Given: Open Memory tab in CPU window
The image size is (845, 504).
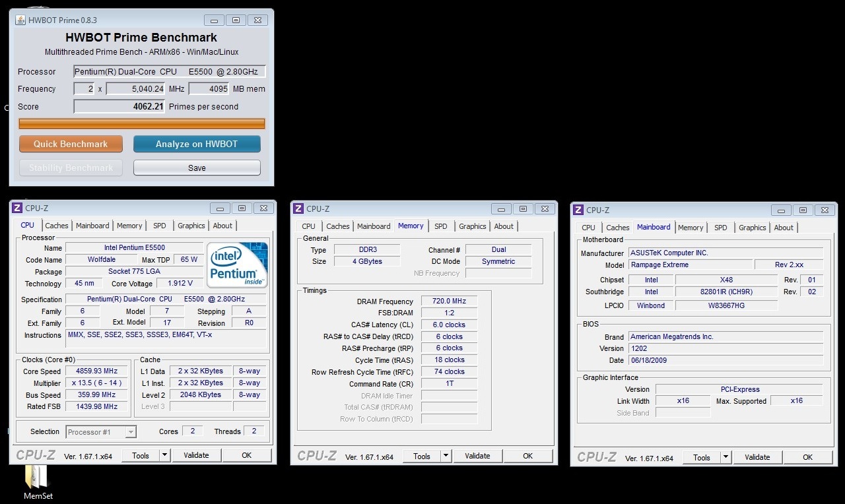Looking at the screenshot, I should pyautogui.click(x=129, y=226).
